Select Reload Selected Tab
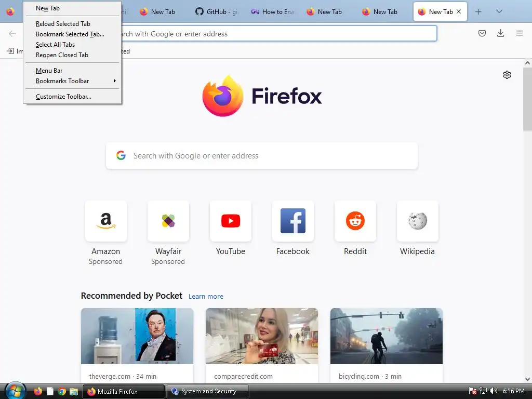The width and height of the screenshot is (532, 399). (x=72, y=24)
